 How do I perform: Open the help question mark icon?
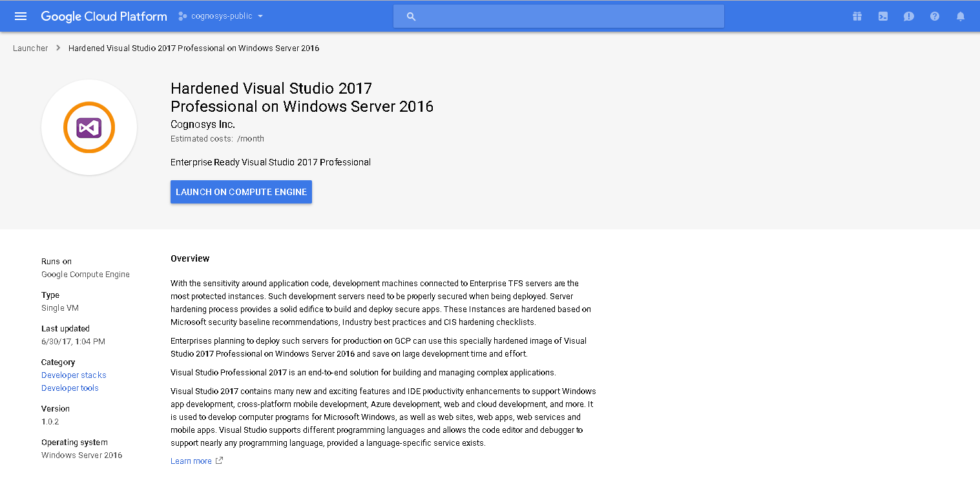pos(935,16)
